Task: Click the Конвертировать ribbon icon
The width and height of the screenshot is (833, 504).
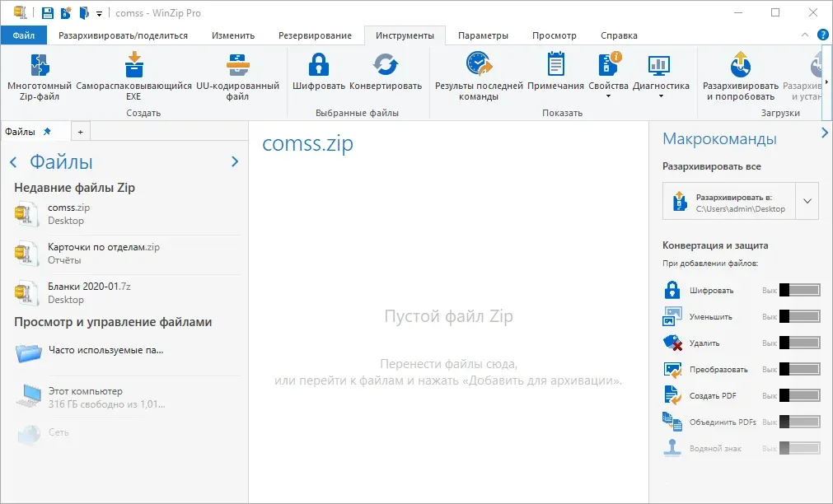Action: click(385, 65)
